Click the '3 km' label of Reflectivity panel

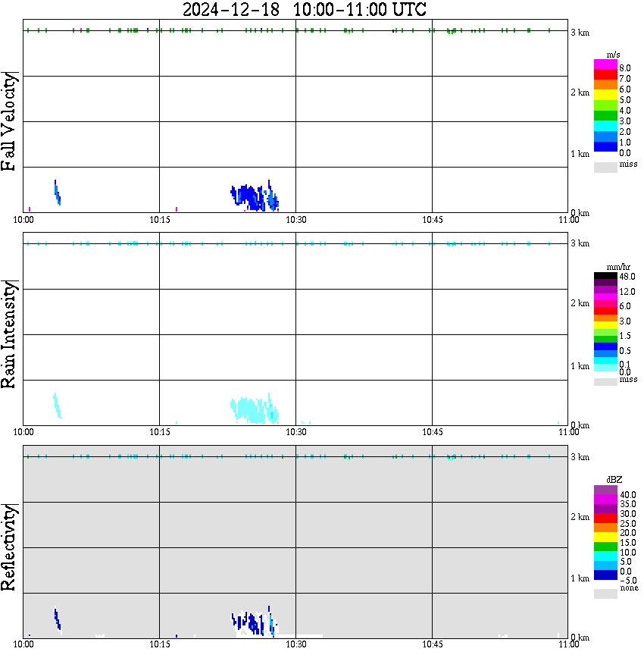[x=580, y=457]
